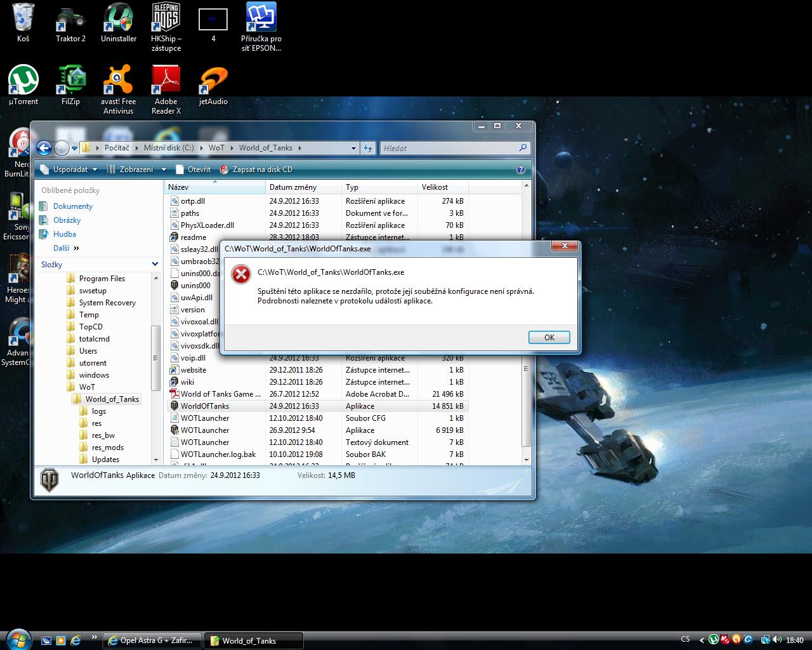Open the FilZip desktop shortcut
This screenshot has height=650, width=812.
point(71,81)
